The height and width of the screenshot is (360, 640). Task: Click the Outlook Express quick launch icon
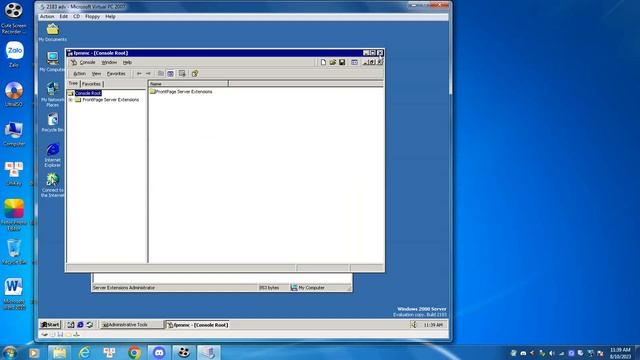(90, 324)
